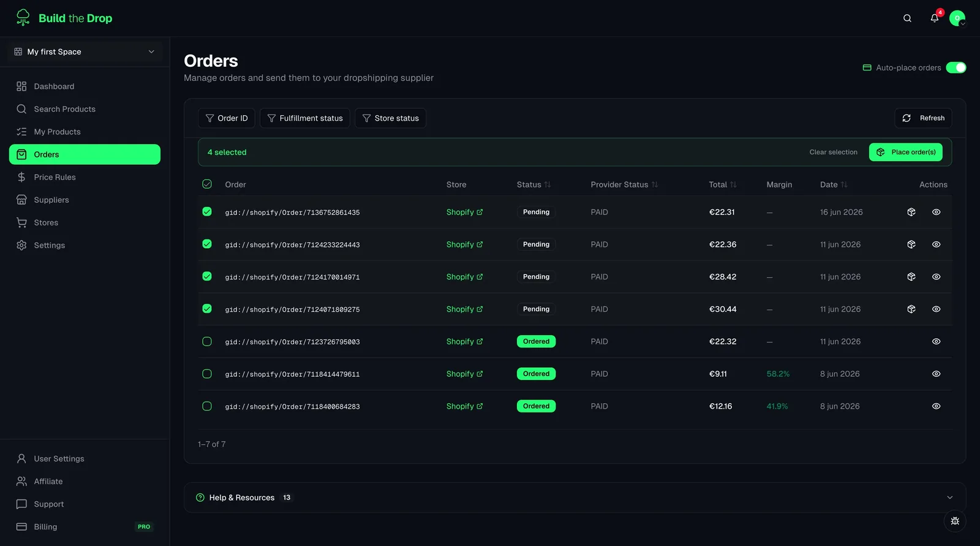
Task: Toggle Auto-place orders switch off
Action: (956, 67)
